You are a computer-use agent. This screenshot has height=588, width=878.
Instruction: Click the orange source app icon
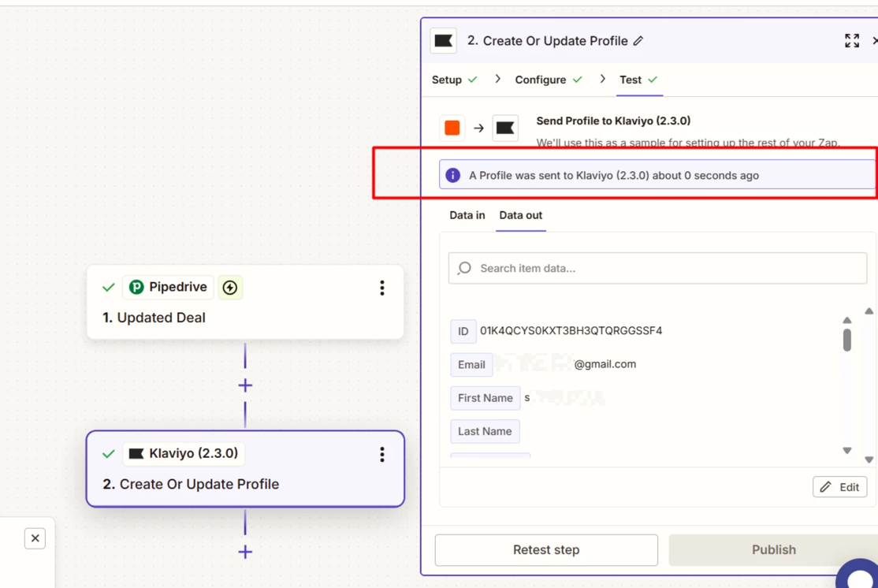coord(452,128)
